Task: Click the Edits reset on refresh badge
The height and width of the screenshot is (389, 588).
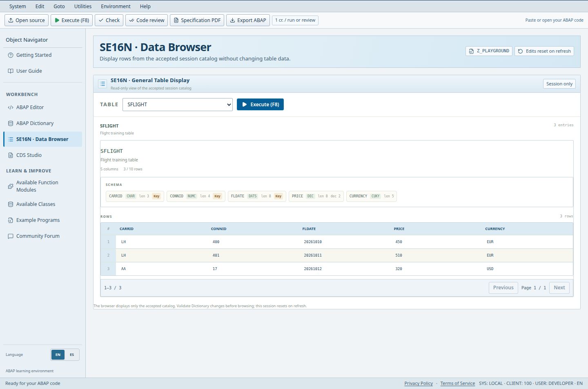Action: 544,51
